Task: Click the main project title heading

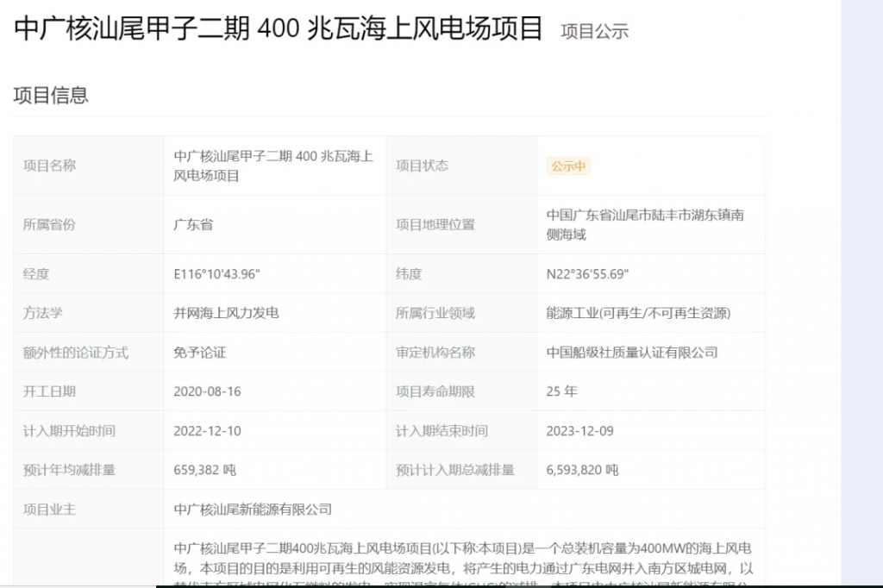Action: [x=279, y=28]
